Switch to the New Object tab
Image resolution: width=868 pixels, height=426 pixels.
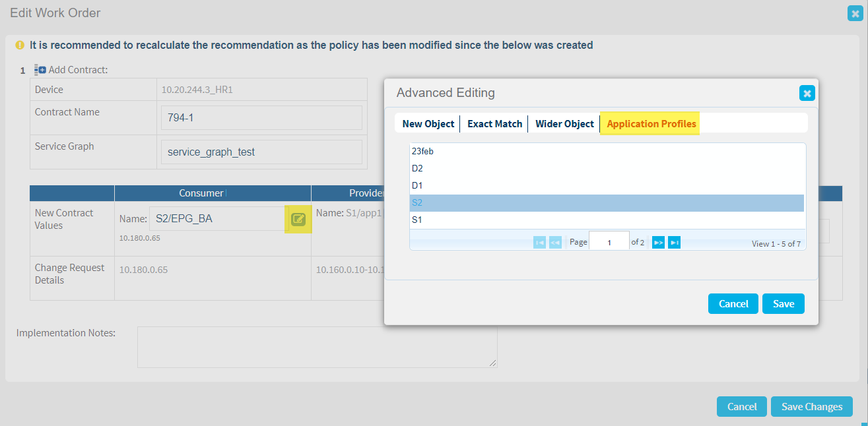pyautogui.click(x=428, y=124)
